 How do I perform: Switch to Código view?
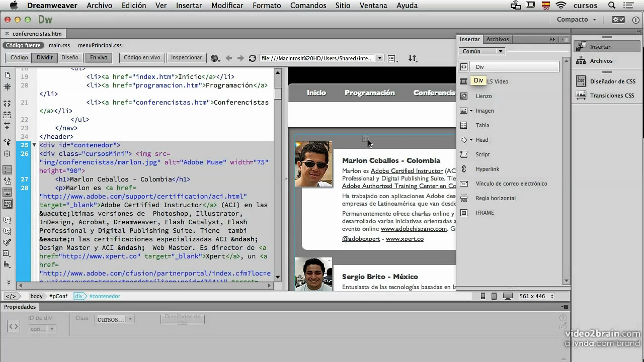(19, 58)
